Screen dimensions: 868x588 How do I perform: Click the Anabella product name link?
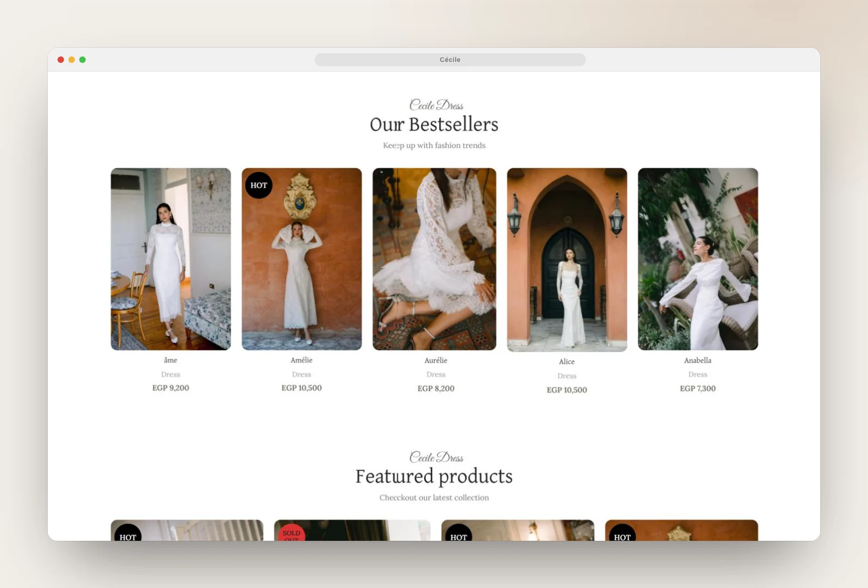point(698,360)
